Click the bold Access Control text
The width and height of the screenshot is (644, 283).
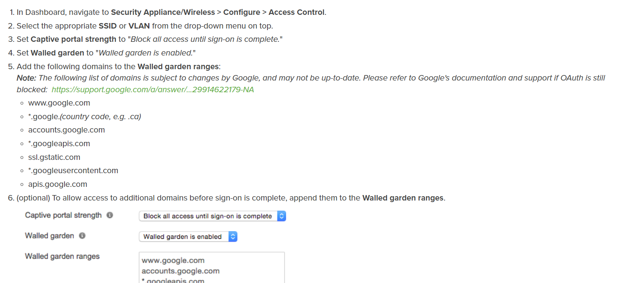[x=296, y=12]
